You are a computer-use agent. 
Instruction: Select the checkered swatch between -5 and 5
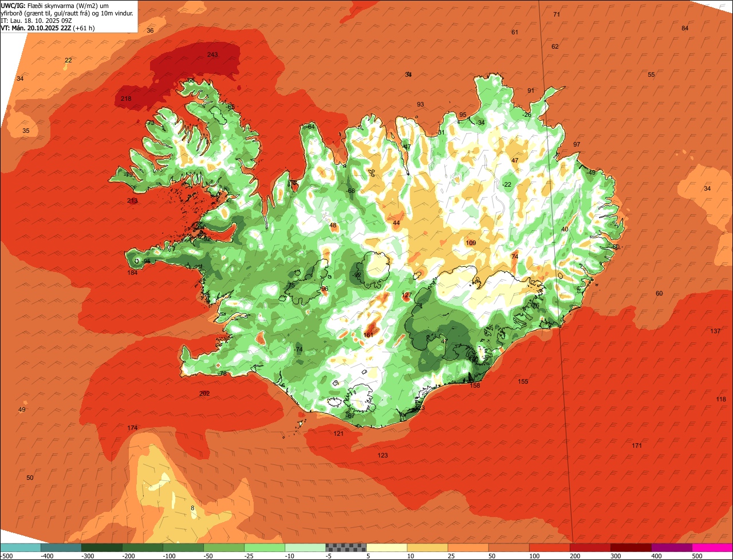click(x=346, y=547)
